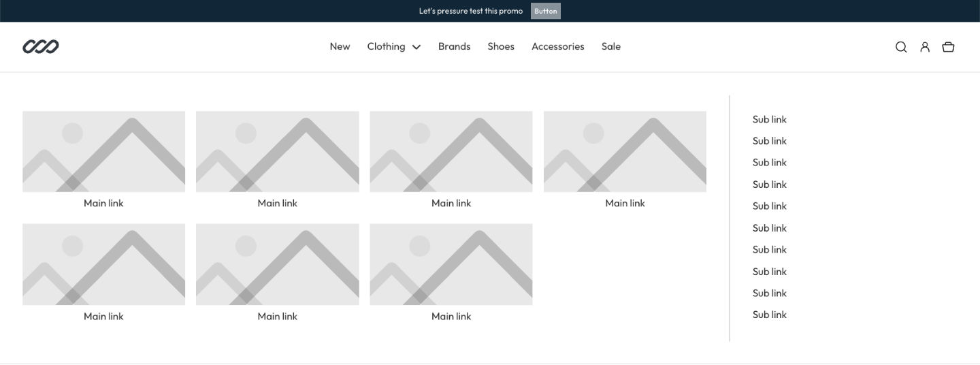This screenshot has height=365, width=980.
Task: Collapse the Clothing menu using its chevron
Action: (416, 47)
